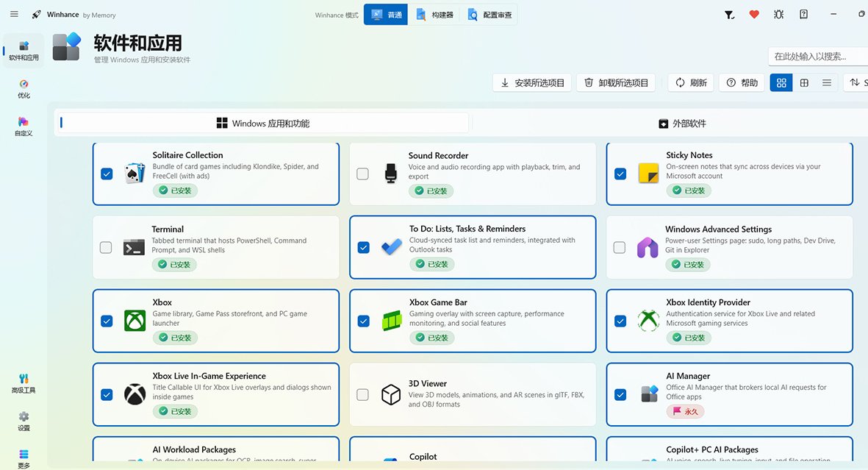
Task: Open 自定义 section in the sidebar
Action: pos(24,127)
